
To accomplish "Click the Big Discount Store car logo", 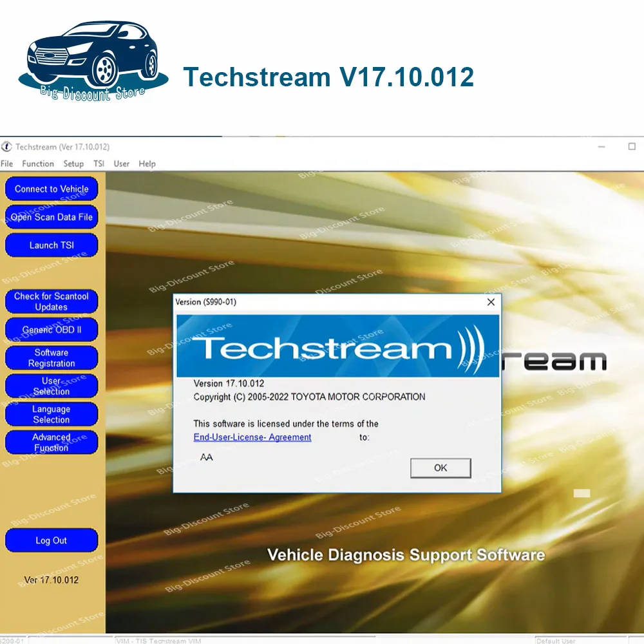I will coord(93,60).
